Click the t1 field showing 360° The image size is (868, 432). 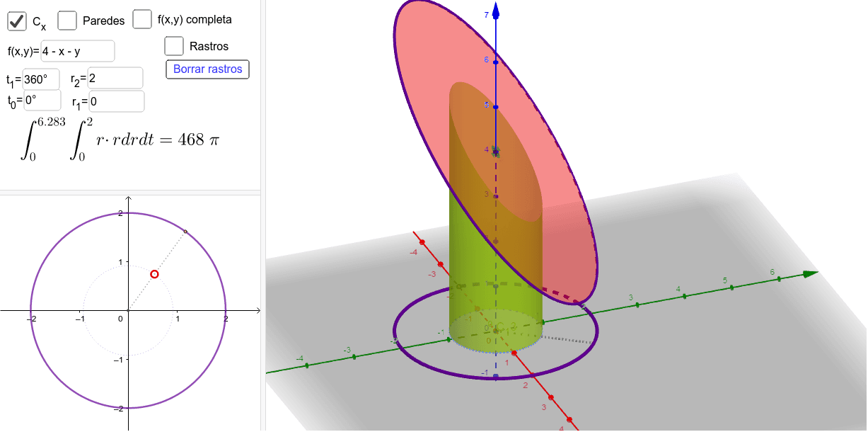coord(42,79)
